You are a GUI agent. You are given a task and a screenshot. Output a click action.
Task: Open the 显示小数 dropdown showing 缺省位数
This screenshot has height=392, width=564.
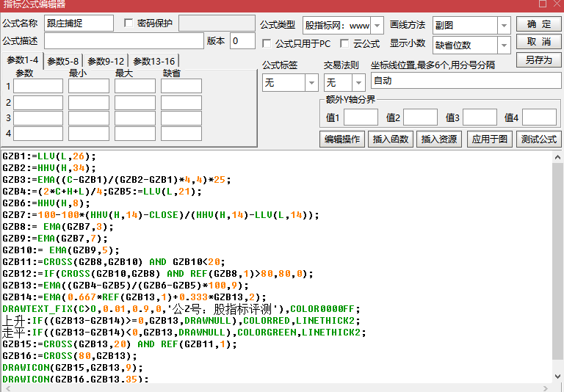(504, 46)
